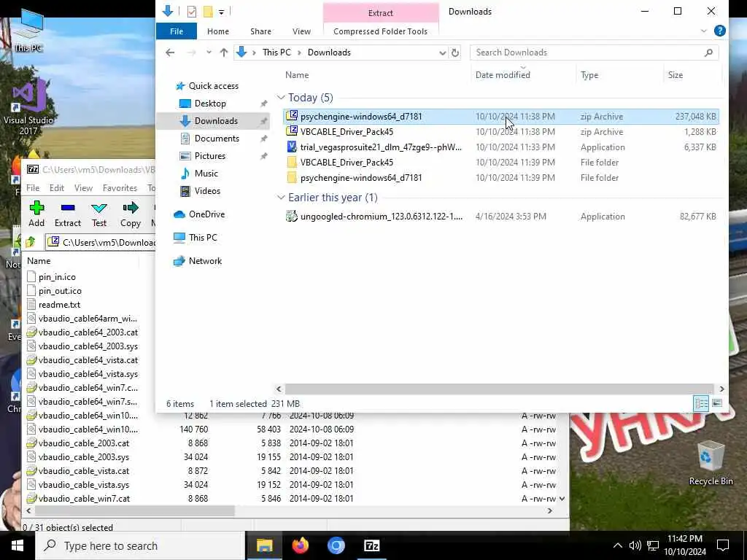The image size is (747, 560).
Task: Click the Copy button in 7-Zip toolbar
Action: [131, 214]
